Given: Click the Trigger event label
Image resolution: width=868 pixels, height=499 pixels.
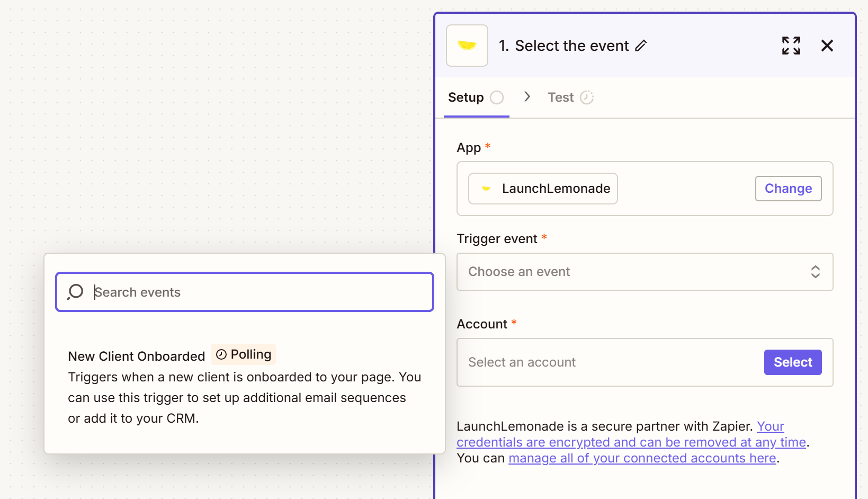Looking at the screenshot, I should (x=497, y=239).
